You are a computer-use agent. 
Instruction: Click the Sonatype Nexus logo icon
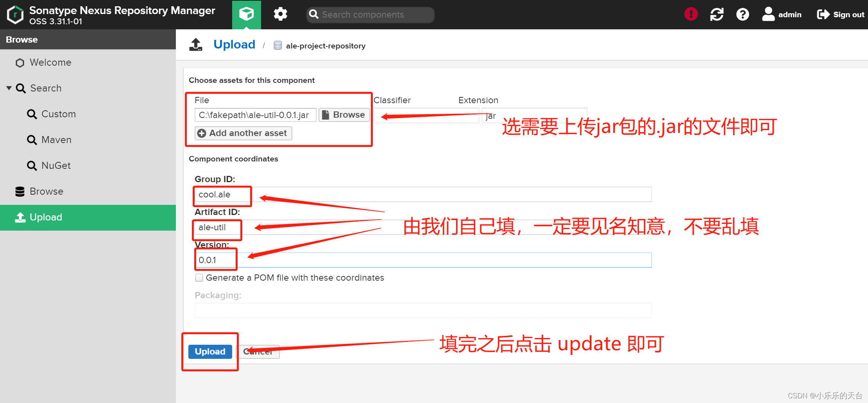click(15, 15)
